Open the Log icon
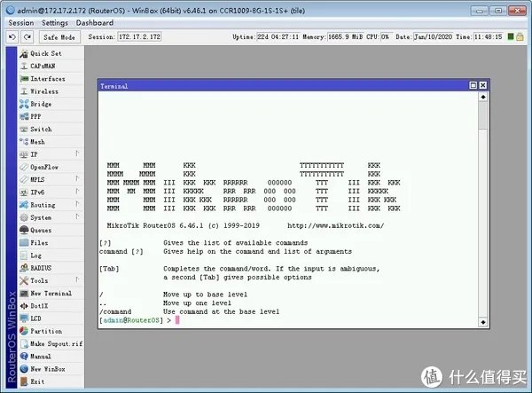 [24, 255]
